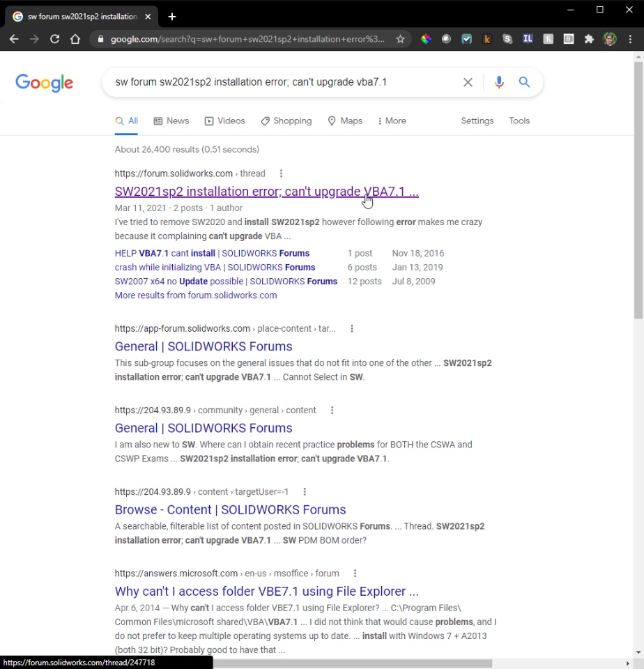Open search Settings
Screen dimensions: 644x669
[x=477, y=121]
